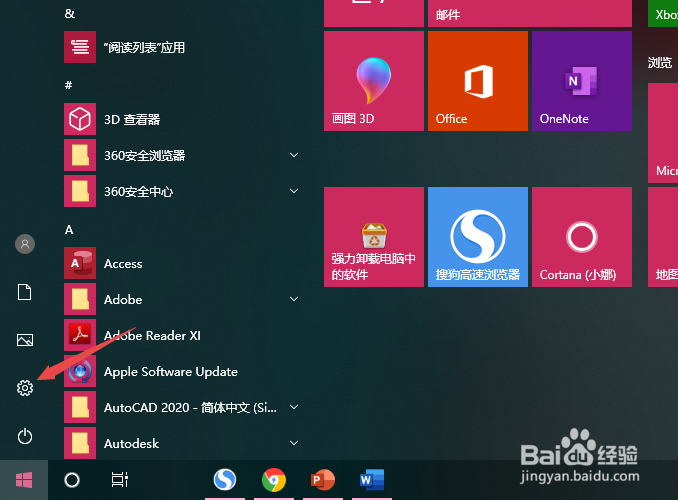This screenshot has width=678, height=500.
Task: Click the Power button icon
Action: pyautogui.click(x=25, y=436)
